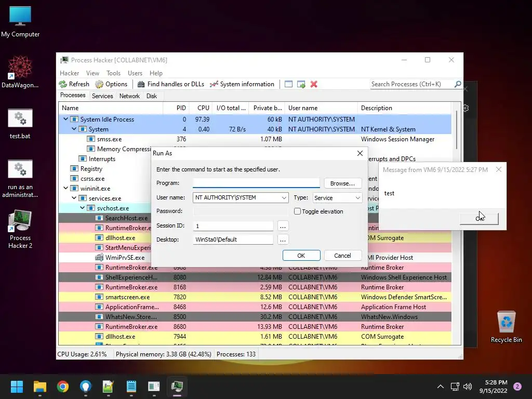Open the View menu
532x399 pixels.
92,73
